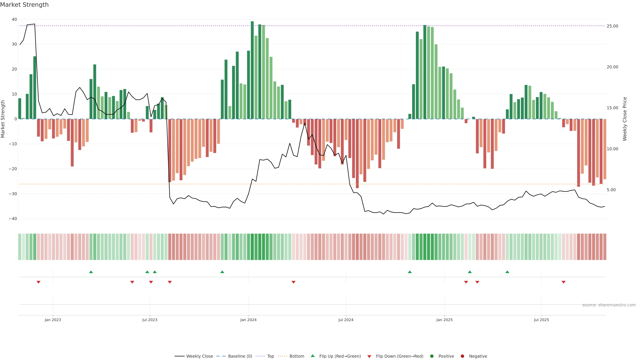The image size is (644, 362).
Task: Click the lone red flip-down triangle before Jul 2024
Action: (293, 282)
